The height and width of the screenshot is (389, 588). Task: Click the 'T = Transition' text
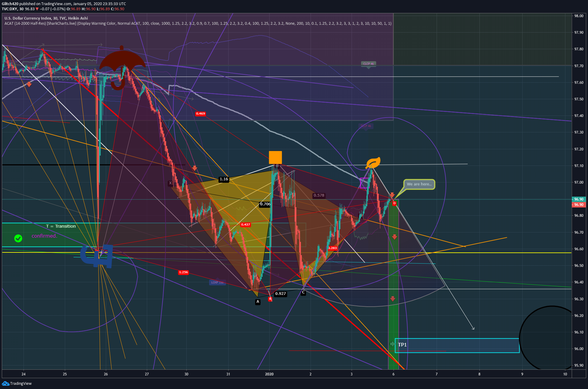[x=61, y=226]
